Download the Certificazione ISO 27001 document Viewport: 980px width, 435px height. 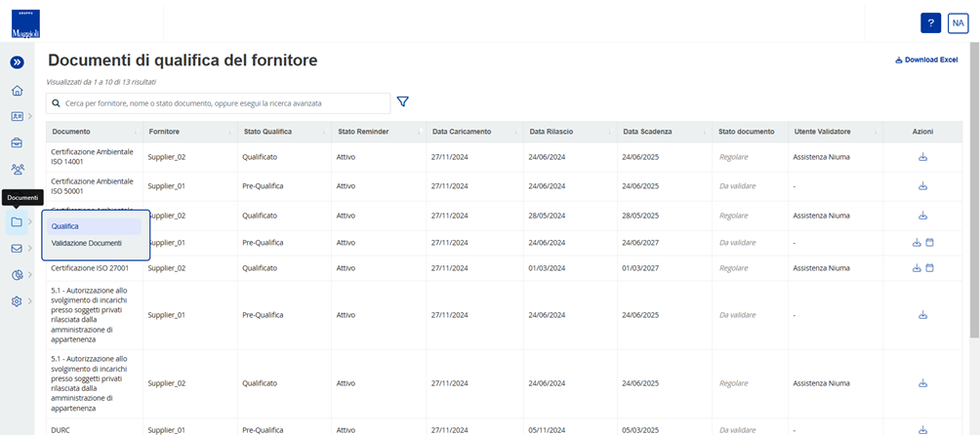click(x=917, y=268)
